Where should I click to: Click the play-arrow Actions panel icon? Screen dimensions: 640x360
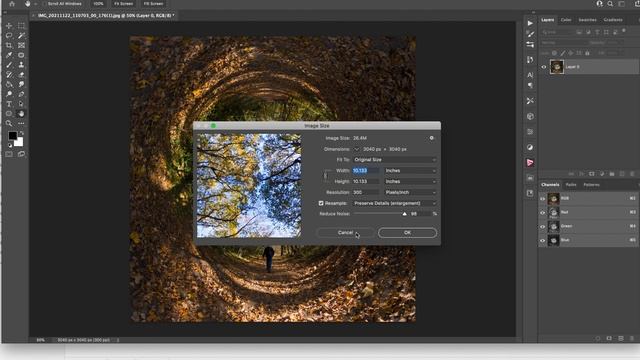tap(530, 23)
